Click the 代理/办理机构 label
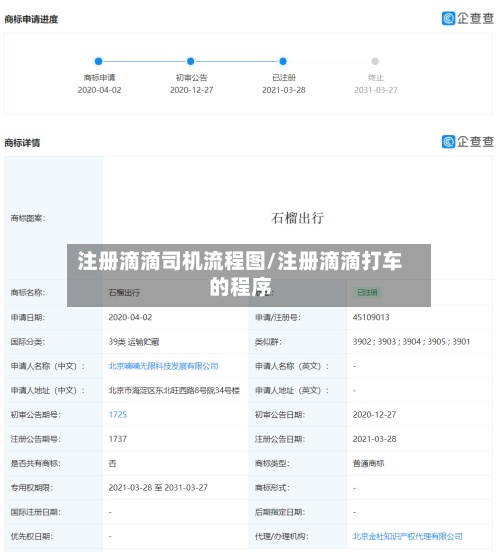500x552 pixels. click(282, 537)
